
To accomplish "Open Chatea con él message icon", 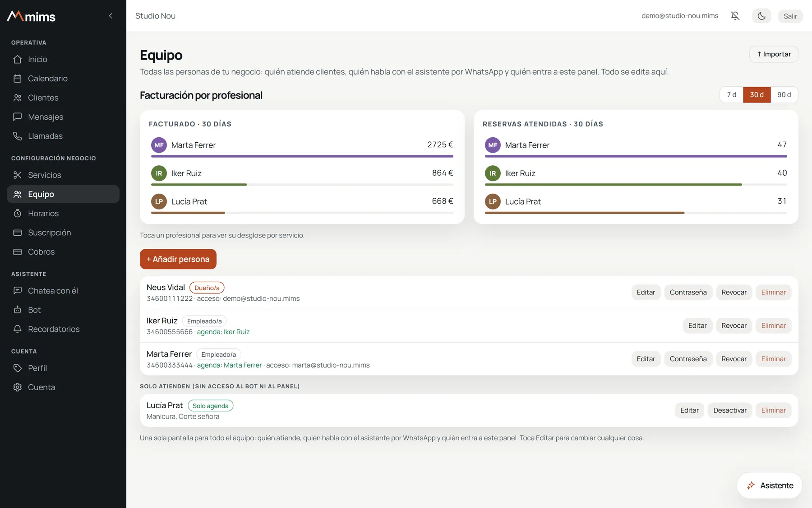I will coord(18,291).
